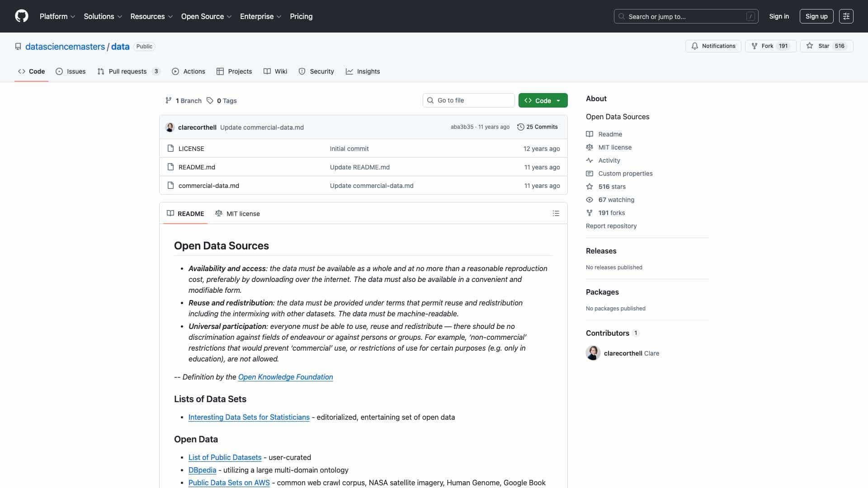Open the Initial commit message link
868x488 pixels.
tap(349, 148)
